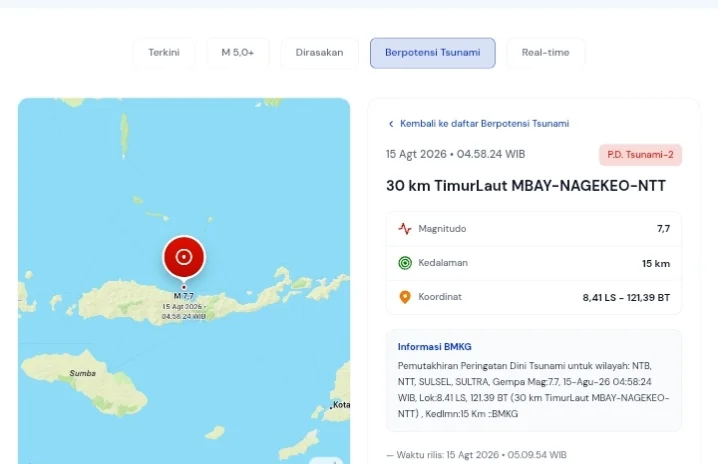
Task: Click the 30 km TimurLaut MBAY-NAGEKEO-NTT title
Action: [x=526, y=186]
